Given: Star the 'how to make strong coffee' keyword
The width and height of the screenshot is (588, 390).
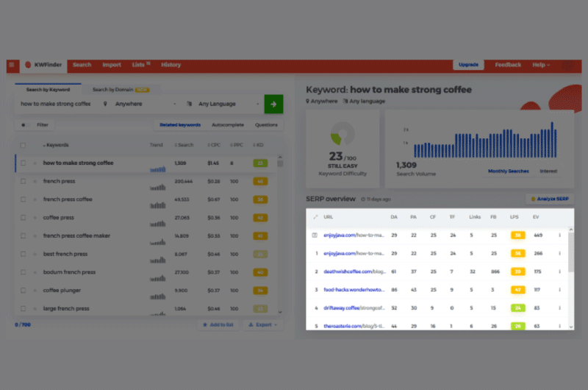Looking at the screenshot, I should 35,163.
